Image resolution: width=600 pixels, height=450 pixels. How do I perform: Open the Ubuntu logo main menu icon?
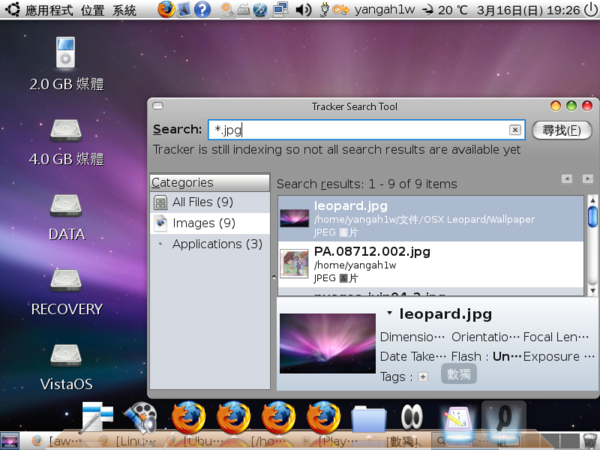point(12,9)
